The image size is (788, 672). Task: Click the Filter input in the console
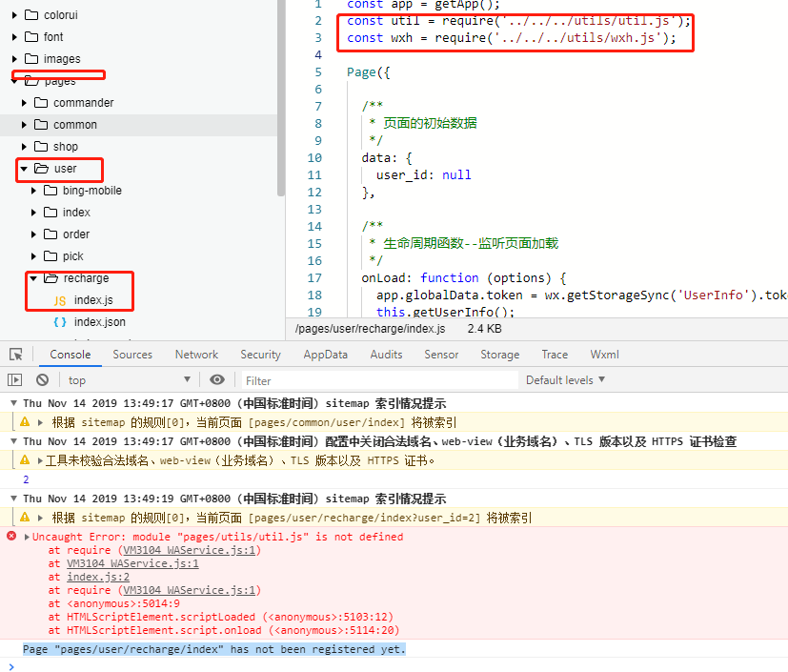pyautogui.click(x=380, y=380)
